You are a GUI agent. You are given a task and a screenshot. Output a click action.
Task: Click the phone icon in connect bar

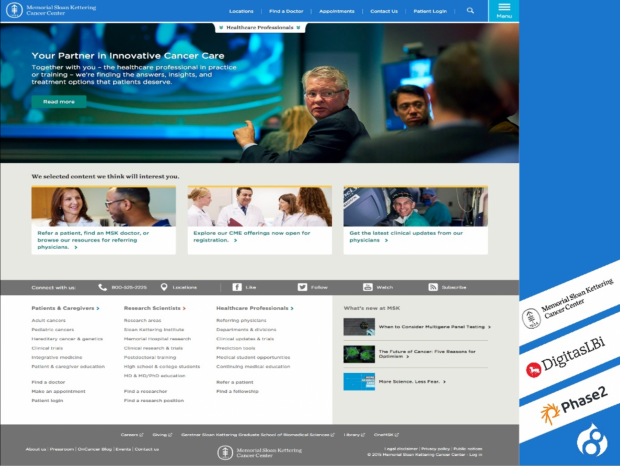[102, 287]
